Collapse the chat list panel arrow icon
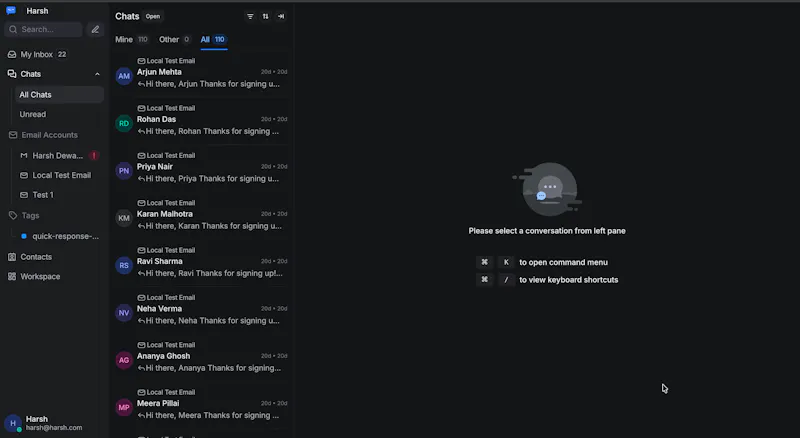 pyautogui.click(x=281, y=16)
